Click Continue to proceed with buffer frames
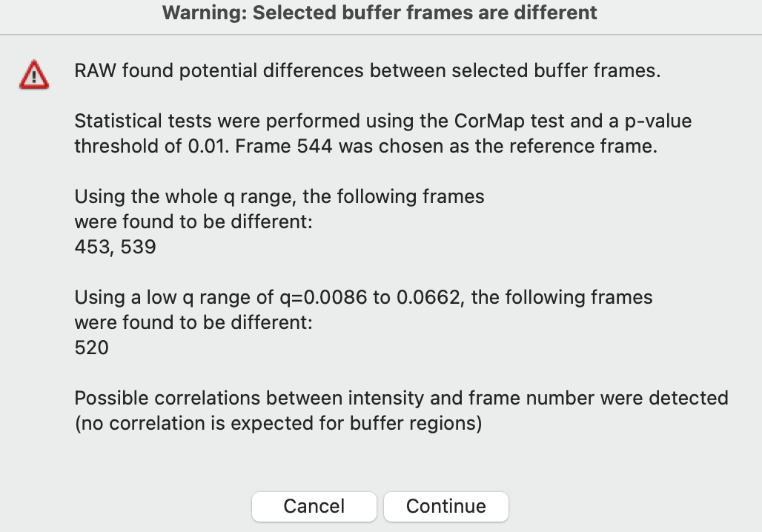 point(445,506)
